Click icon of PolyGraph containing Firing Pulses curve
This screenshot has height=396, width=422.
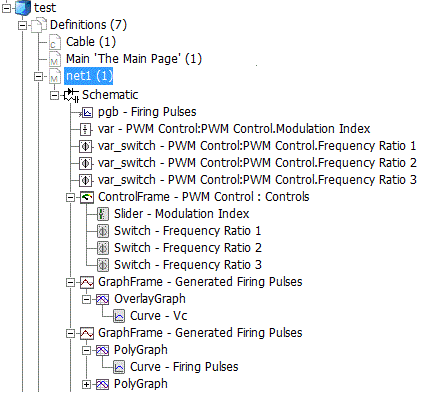pos(102,351)
